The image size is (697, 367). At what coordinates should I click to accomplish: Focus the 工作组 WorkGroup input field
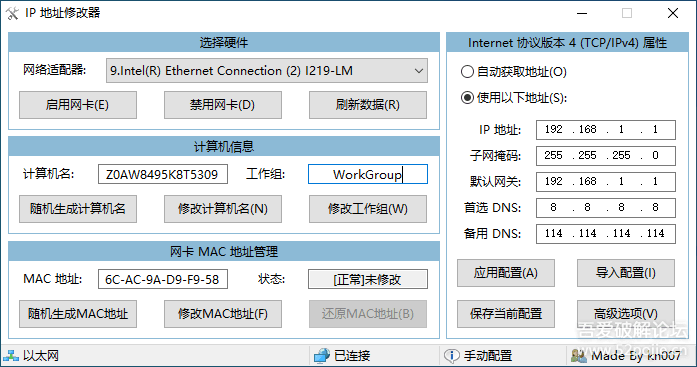click(368, 174)
